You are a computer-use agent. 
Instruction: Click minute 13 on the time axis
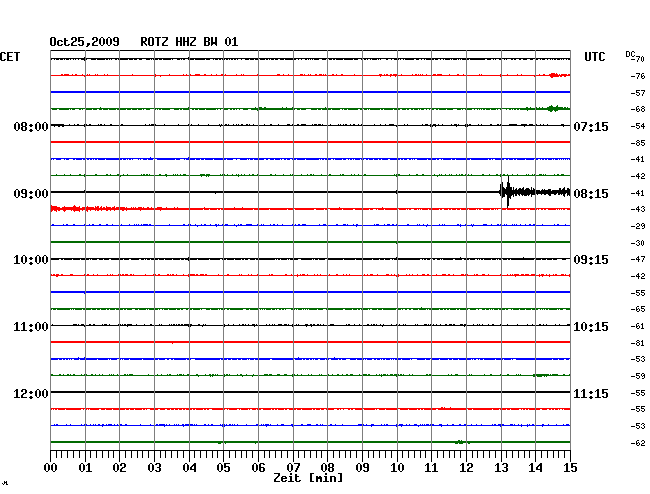click(501, 468)
